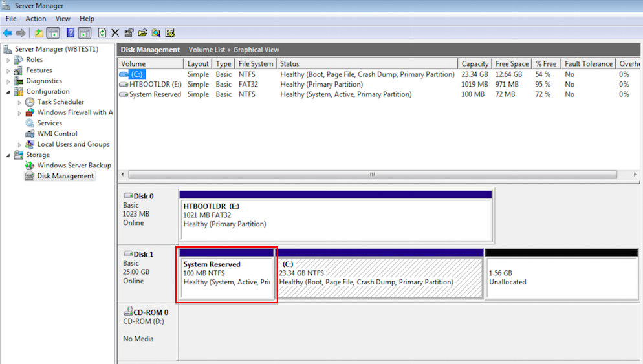
Task: Sort by the Free Space column header
Action: pyautogui.click(x=512, y=63)
